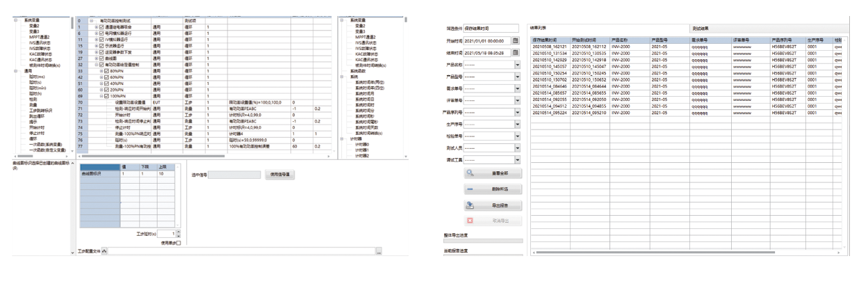Image resolution: width=868 pixels, height=286 pixels.
Task: Open the 测试人员 dropdown
Action: (x=518, y=148)
